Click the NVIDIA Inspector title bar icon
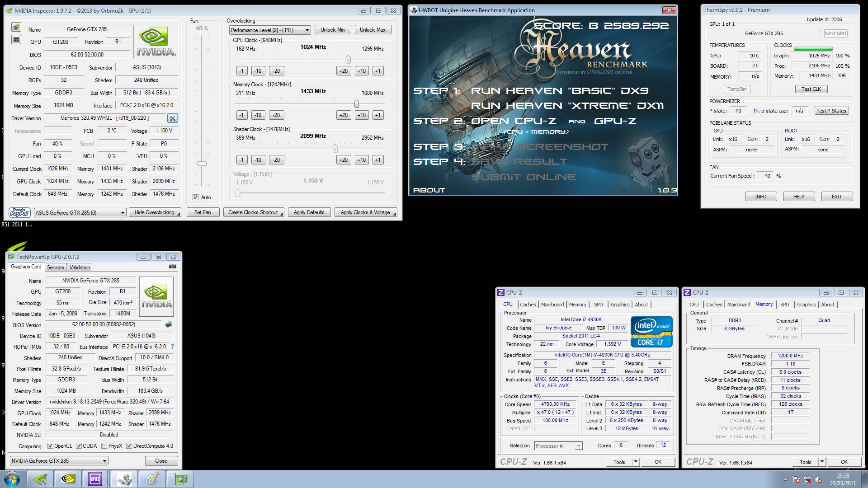Viewport: 868px width, 488px height. point(9,10)
